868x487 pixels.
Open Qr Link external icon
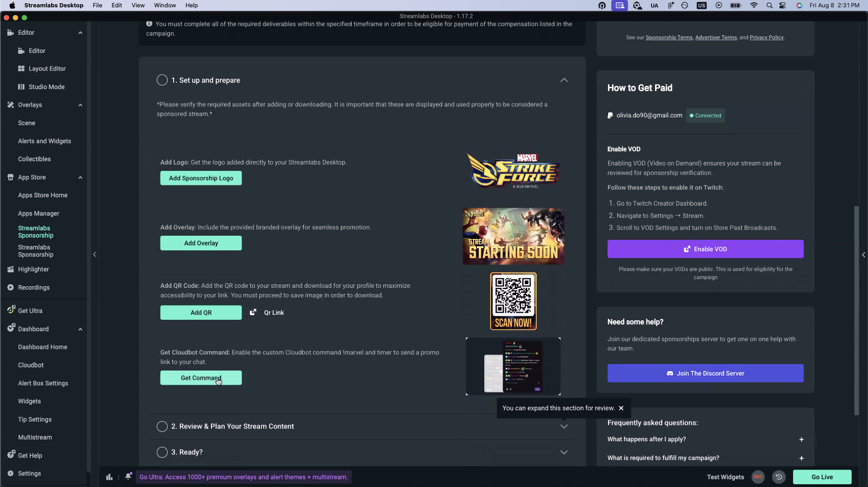[253, 312]
